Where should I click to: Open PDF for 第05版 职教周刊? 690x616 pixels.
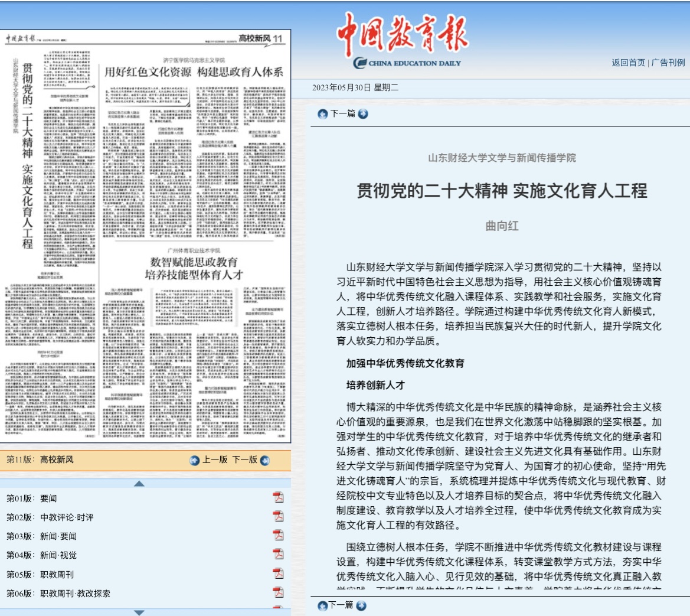tap(278, 573)
